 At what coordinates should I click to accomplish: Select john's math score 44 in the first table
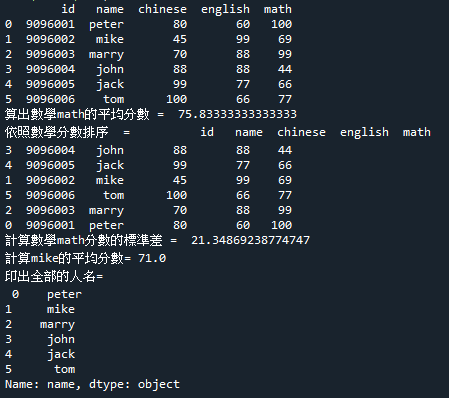click(285, 69)
